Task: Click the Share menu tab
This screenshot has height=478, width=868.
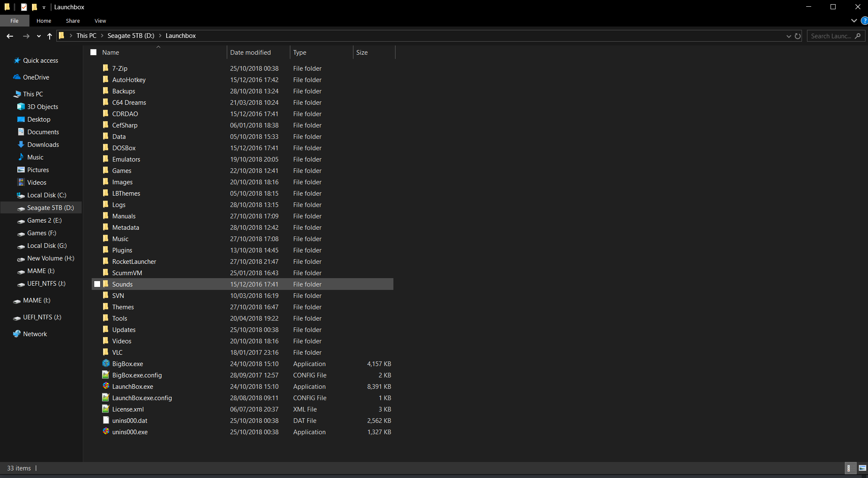Action: tap(72, 21)
